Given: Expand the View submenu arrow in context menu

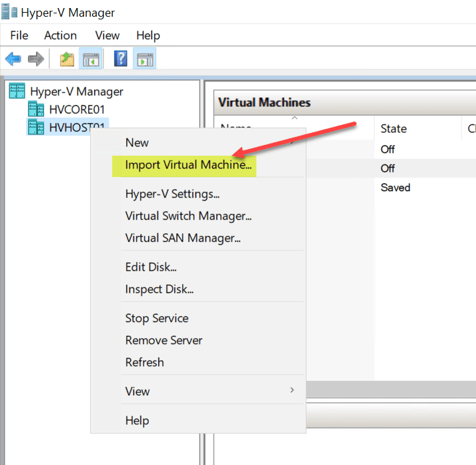Looking at the screenshot, I should pyautogui.click(x=292, y=390).
